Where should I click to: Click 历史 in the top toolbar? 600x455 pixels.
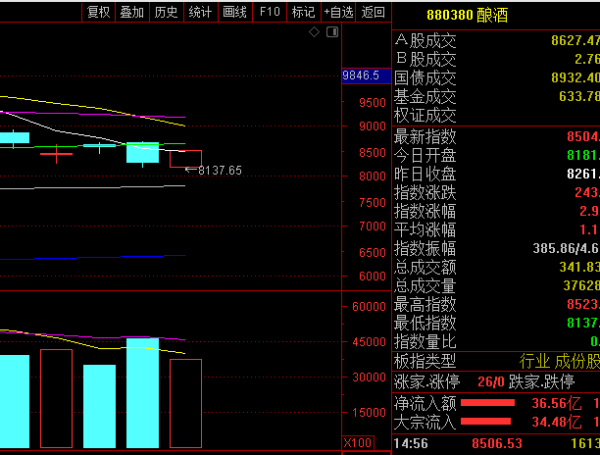coord(165,12)
